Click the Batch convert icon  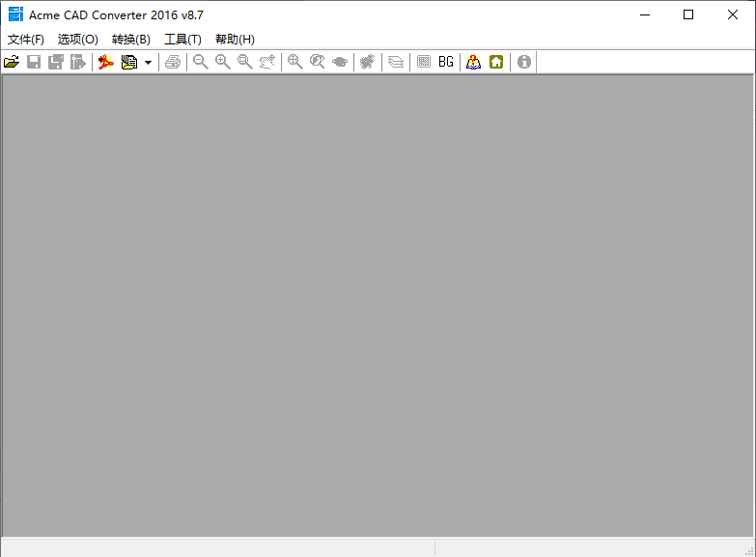(129, 62)
